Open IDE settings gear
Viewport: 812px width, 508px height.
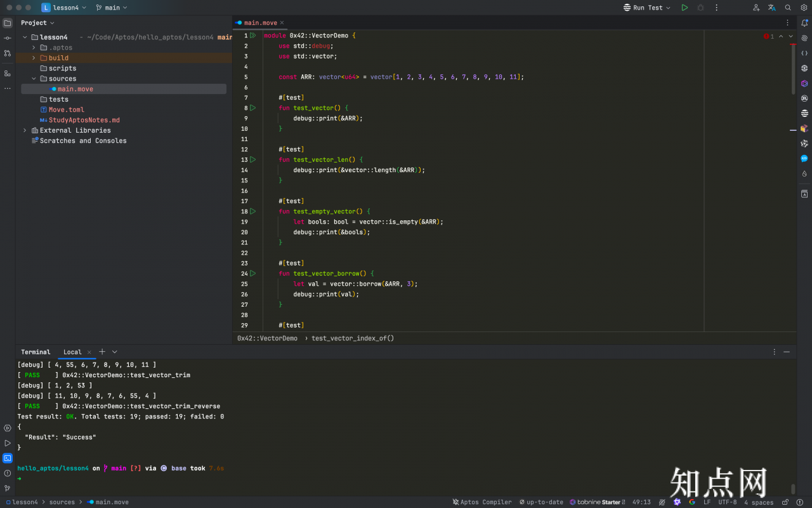(804, 8)
